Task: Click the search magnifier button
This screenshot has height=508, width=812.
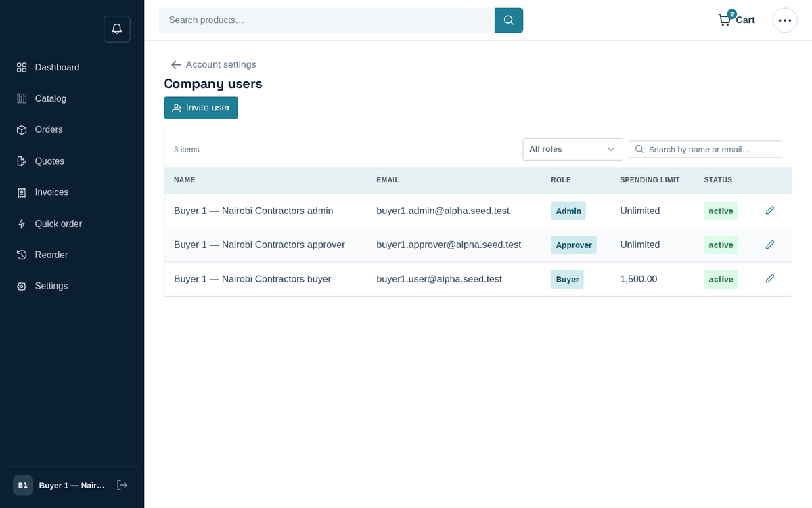Action: (x=509, y=20)
